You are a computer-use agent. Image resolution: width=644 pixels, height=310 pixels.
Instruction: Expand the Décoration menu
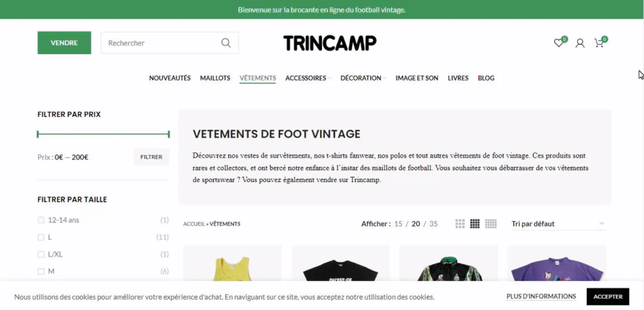[363, 78]
